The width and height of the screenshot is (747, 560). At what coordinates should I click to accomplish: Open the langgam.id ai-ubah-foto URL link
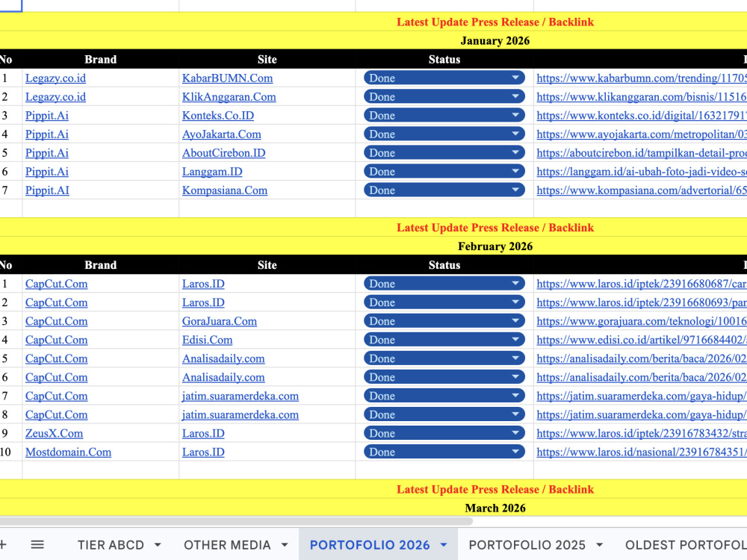(x=641, y=172)
